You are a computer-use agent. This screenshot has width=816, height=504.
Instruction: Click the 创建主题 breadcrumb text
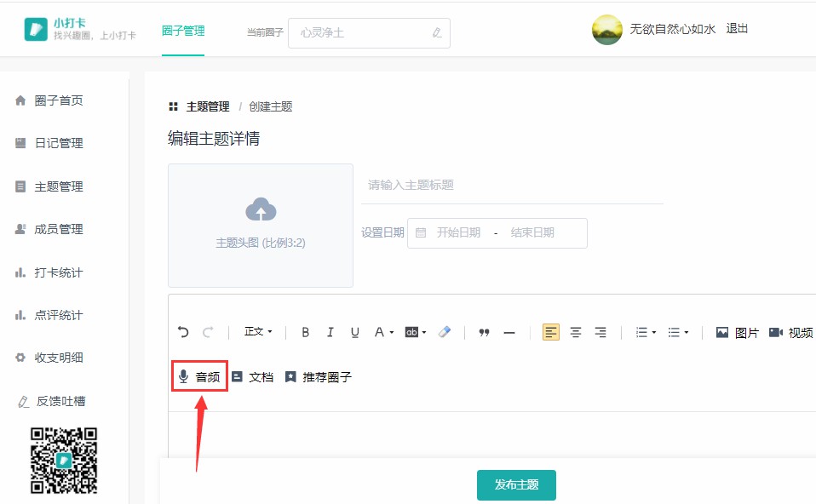tap(271, 106)
